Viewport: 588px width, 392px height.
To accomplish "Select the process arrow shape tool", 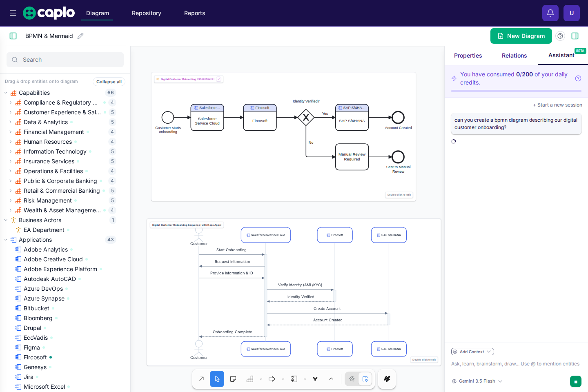I will 272,379.
